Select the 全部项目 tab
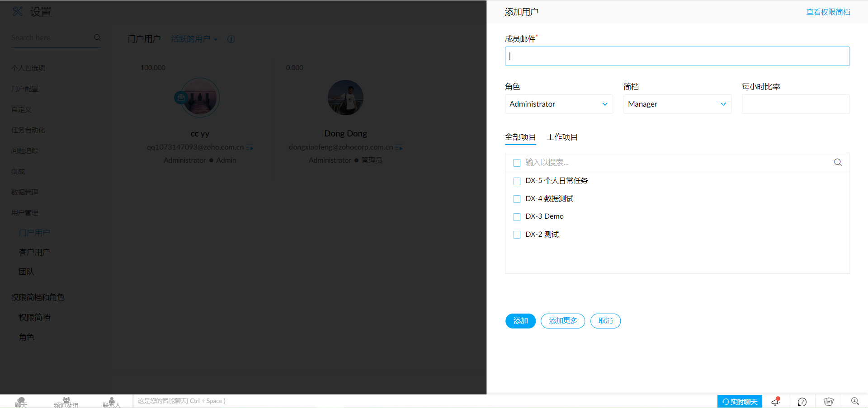The width and height of the screenshot is (868, 408). tap(520, 137)
